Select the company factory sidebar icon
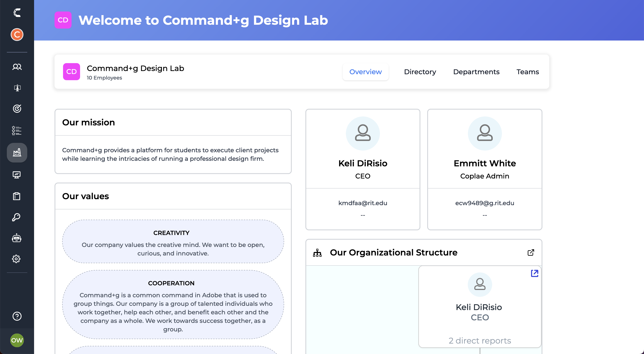Screen dimensions: 644x354 click(x=17, y=152)
